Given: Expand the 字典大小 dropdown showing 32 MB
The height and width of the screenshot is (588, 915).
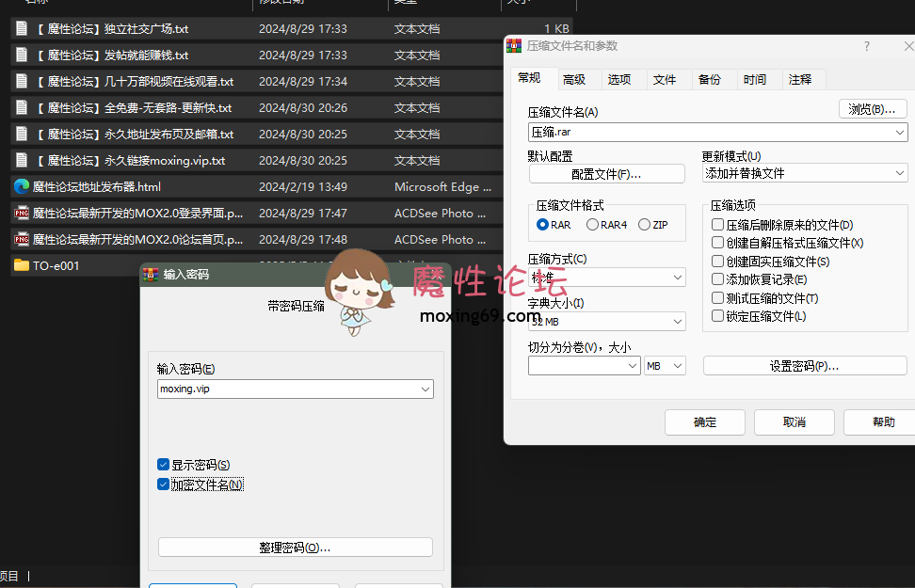Looking at the screenshot, I should (x=607, y=322).
